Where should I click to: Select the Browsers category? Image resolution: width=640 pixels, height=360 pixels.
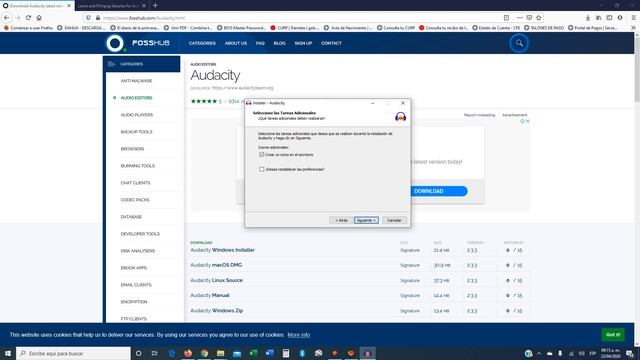pos(132,149)
